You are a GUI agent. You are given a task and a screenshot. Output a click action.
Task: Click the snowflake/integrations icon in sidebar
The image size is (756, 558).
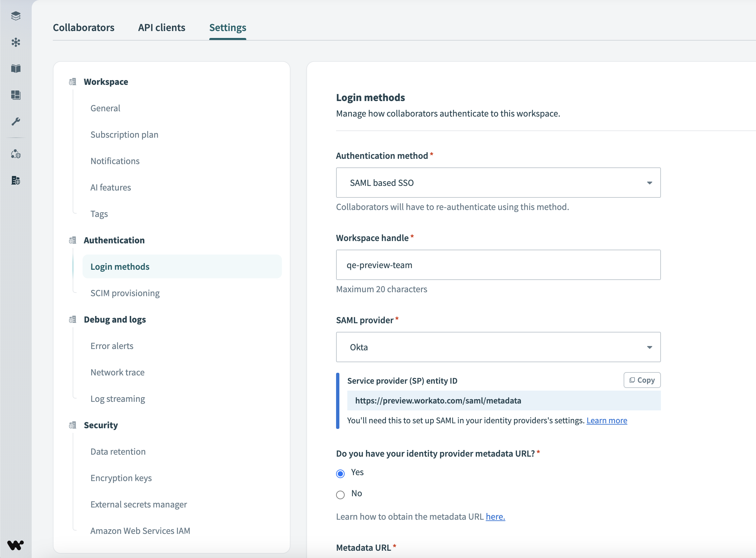[x=15, y=42]
